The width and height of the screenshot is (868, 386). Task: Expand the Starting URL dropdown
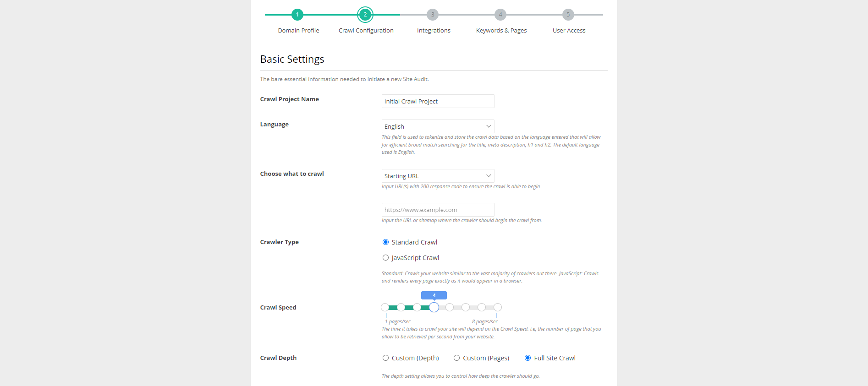pyautogui.click(x=438, y=176)
